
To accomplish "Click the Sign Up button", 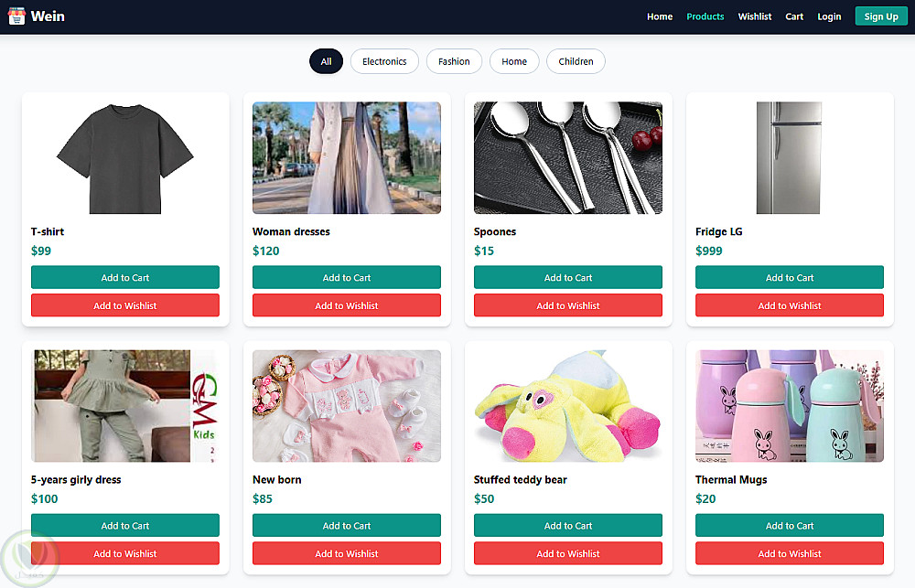I will click(x=881, y=16).
